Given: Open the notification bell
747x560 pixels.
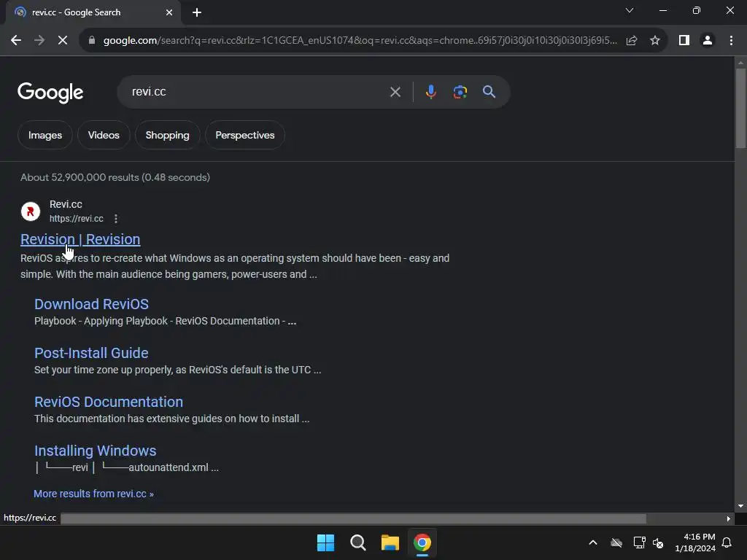Looking at the screenshot, I should pos(727,542).
